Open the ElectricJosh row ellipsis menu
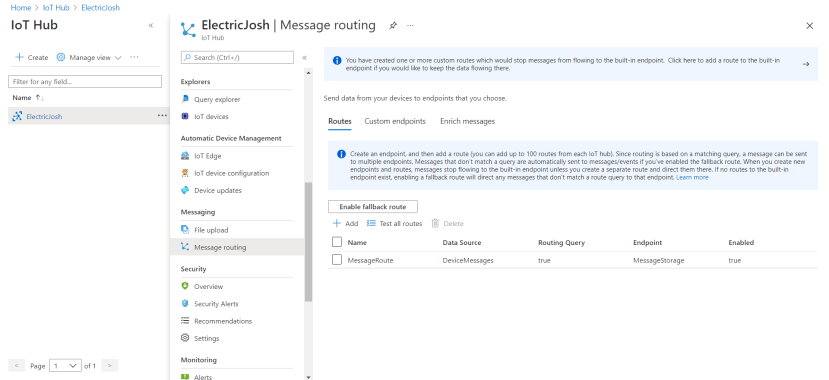Screen dimensions: 829x380 [162, 116]
